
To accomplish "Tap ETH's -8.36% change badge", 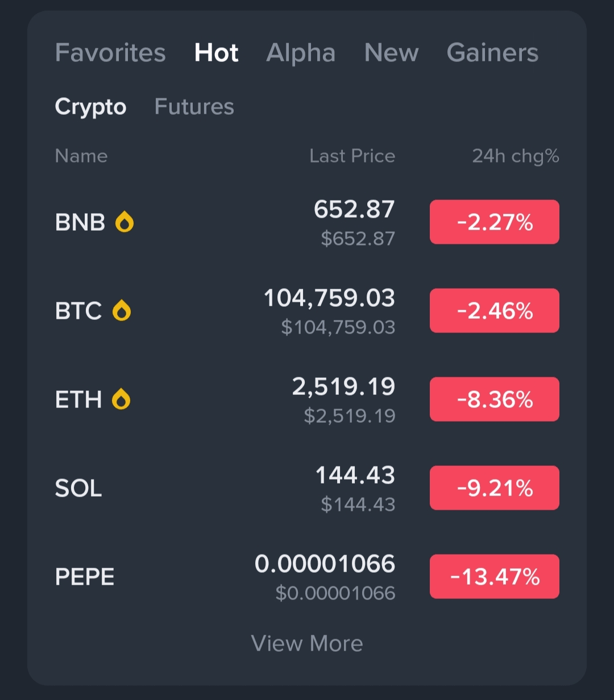I will (x=494, y=399).
